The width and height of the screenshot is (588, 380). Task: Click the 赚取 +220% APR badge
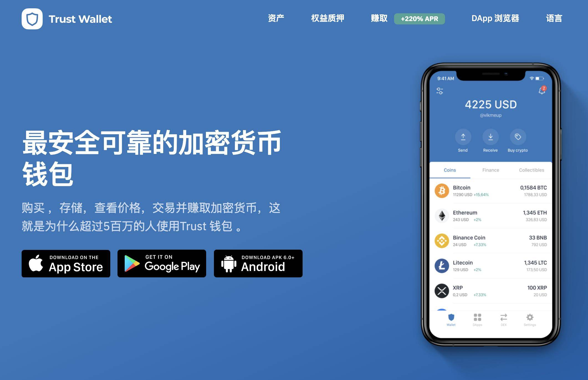pyautogui.click(x=422, y=18)
